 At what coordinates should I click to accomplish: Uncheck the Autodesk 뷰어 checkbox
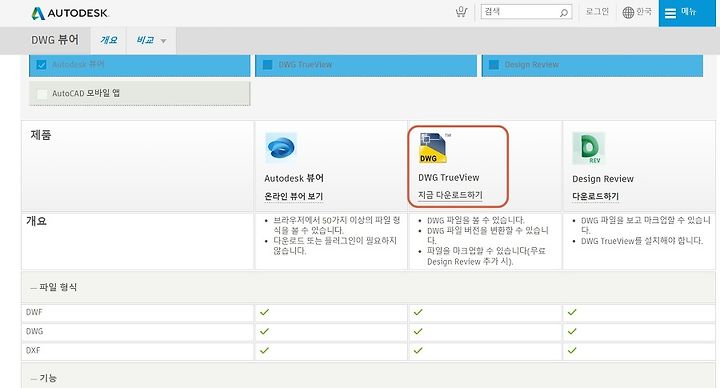pos(41,65)
